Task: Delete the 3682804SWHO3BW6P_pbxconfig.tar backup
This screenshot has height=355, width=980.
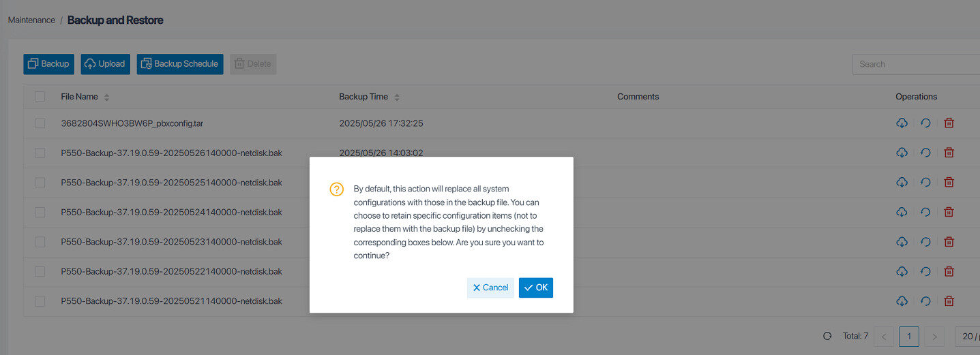Action: point(949,123)
